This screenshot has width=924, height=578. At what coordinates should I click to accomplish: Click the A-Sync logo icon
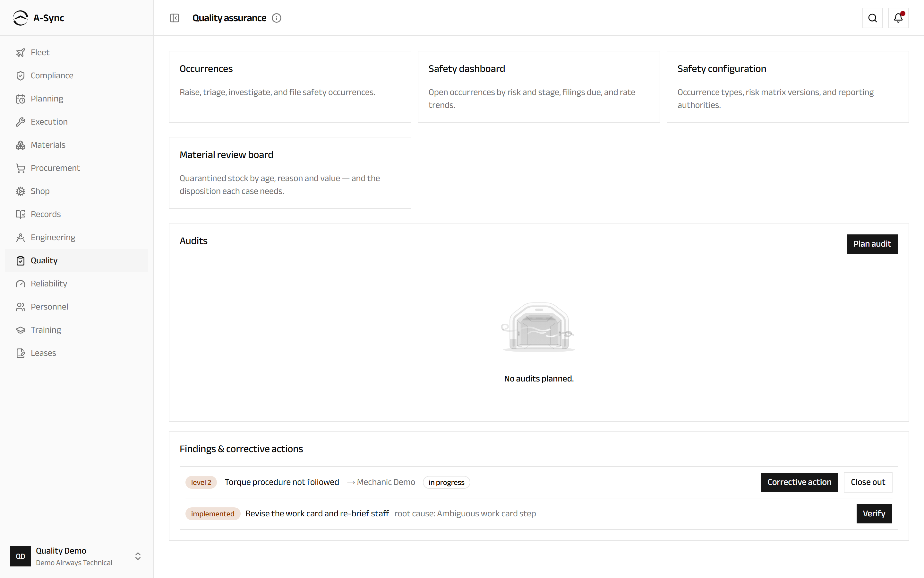tap(20, 18)
